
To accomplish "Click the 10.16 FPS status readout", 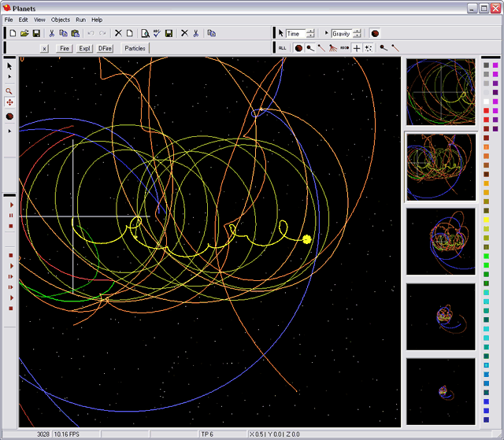I will coord(66,434).
